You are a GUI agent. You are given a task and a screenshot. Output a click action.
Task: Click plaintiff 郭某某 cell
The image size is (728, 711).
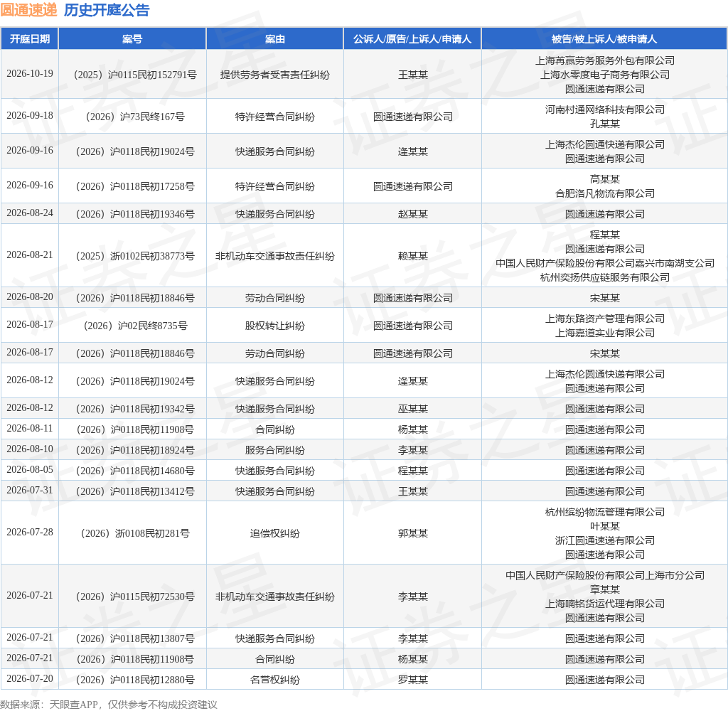(413, 533)
